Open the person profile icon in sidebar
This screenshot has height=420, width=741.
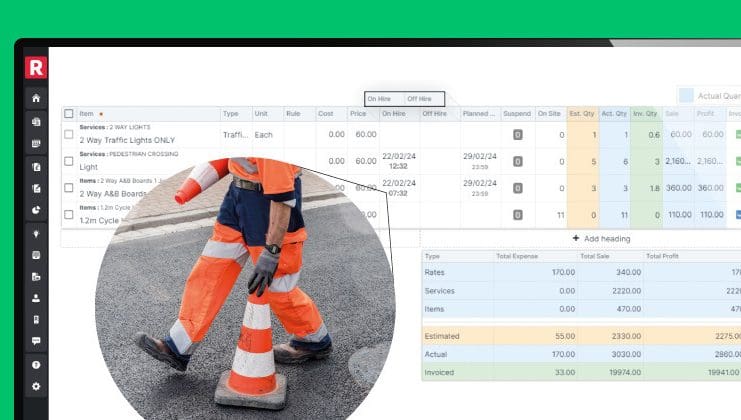click(36, 297)
